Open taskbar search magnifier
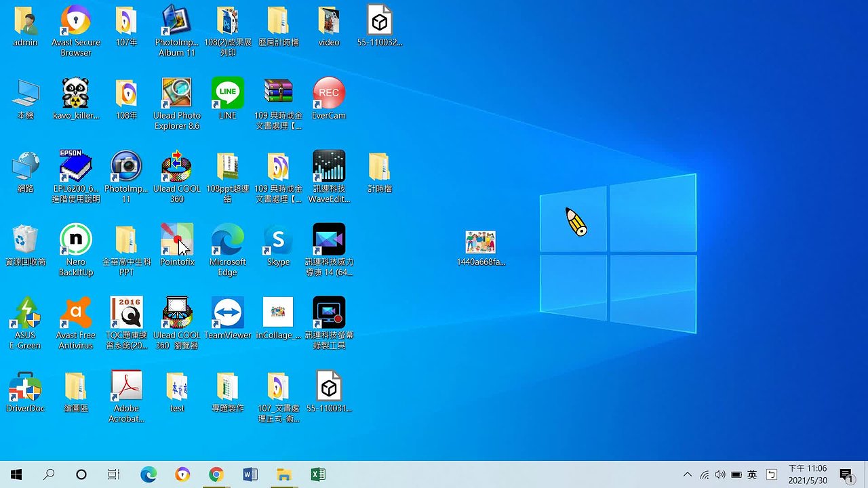Viewport: 868px width, 488px height. 49,474
